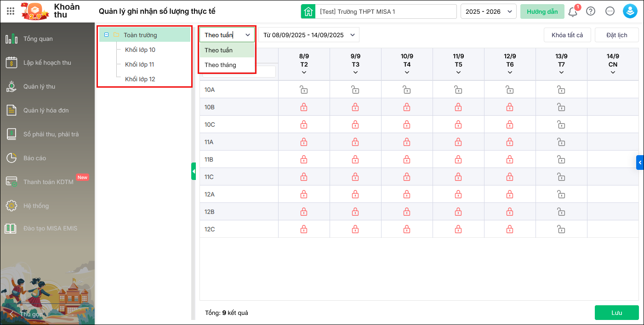Toggle the lock for class 10A on 8/9
644x325 pixels.
click(x=304, y=90)
